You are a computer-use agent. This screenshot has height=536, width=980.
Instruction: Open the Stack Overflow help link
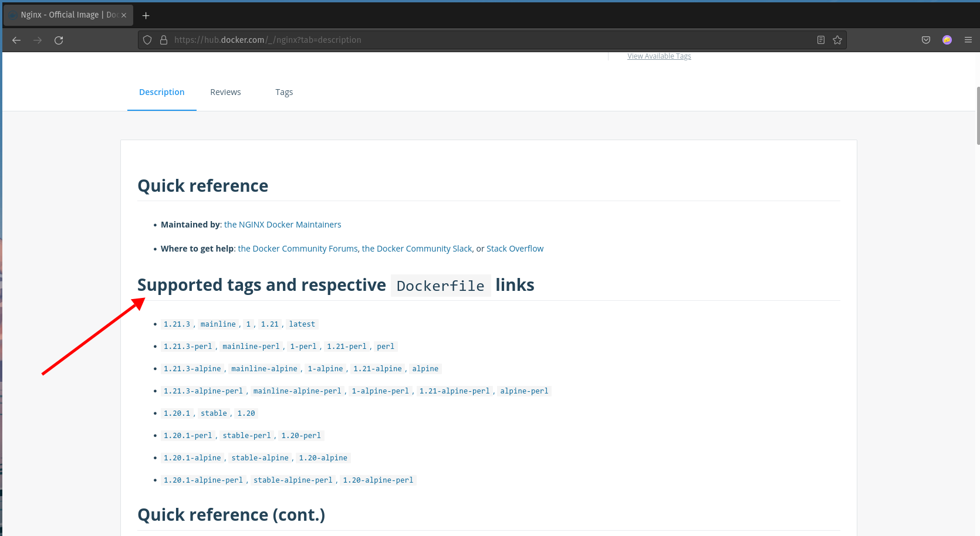(515, 248)
